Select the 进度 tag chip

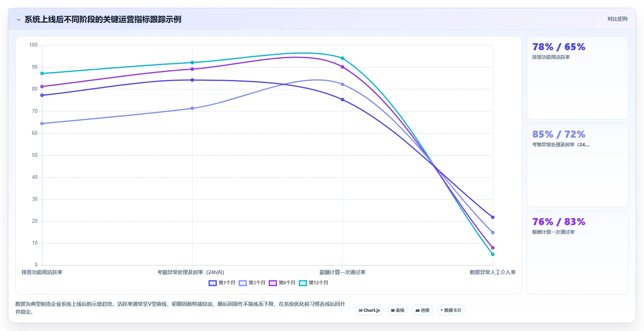[x=422, y=310]
